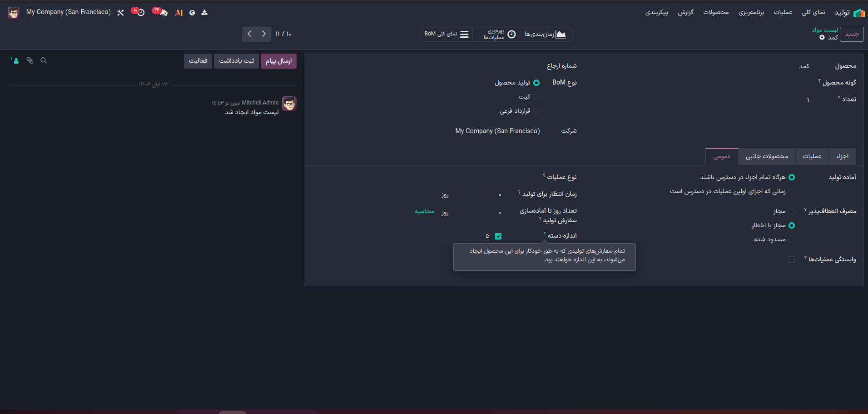Click the جدید new record button
The image size is (868, 414).
pos(852,34)
